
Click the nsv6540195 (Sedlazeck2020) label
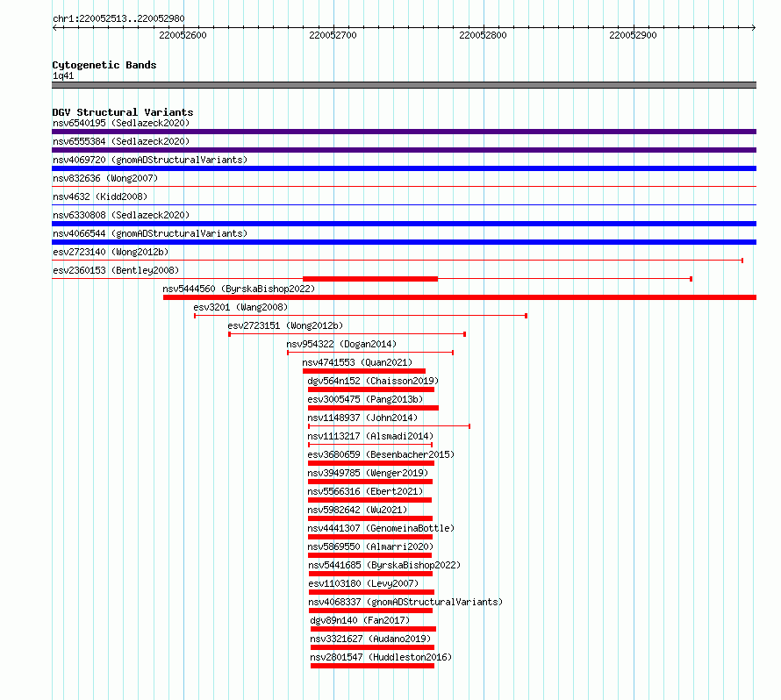click(x=121, y=123)
